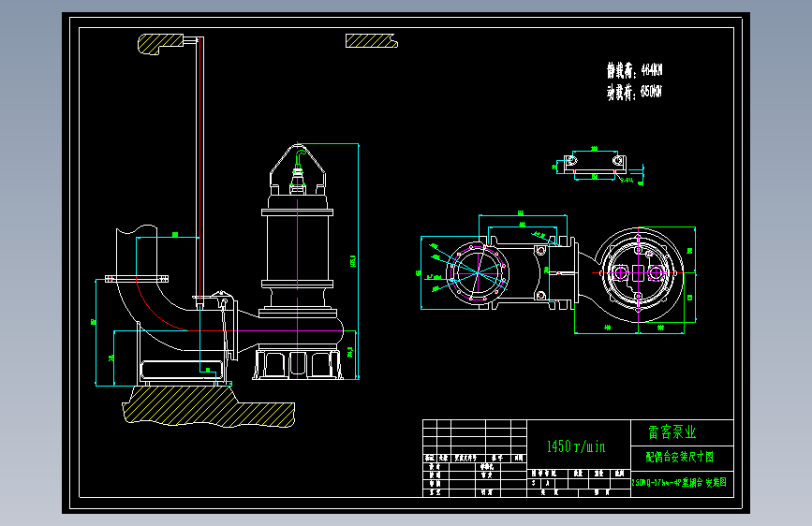Click the empty revision table top-left cell
Screen dimensions: 812x526
click(430, 423)
